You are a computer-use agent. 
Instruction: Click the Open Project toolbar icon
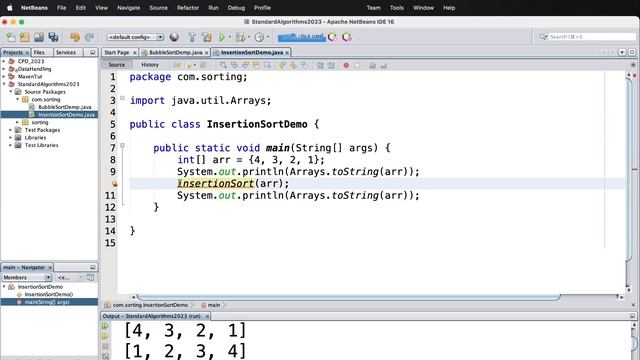click(39, 37)
